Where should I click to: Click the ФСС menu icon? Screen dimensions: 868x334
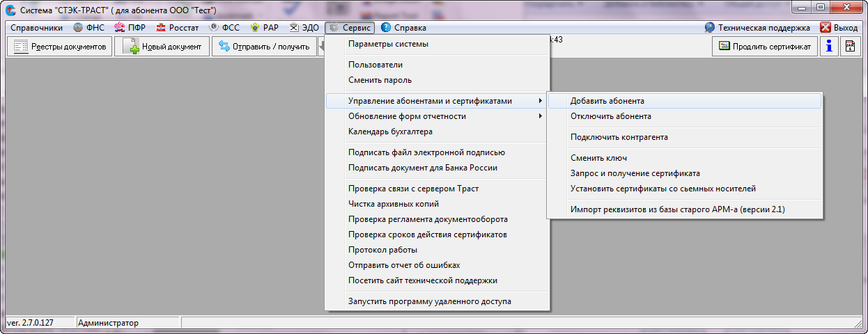214,28
